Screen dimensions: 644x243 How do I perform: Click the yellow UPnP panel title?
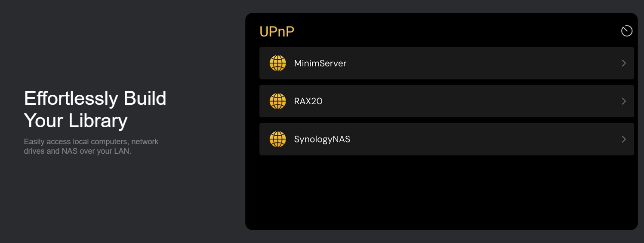[277, 32]
